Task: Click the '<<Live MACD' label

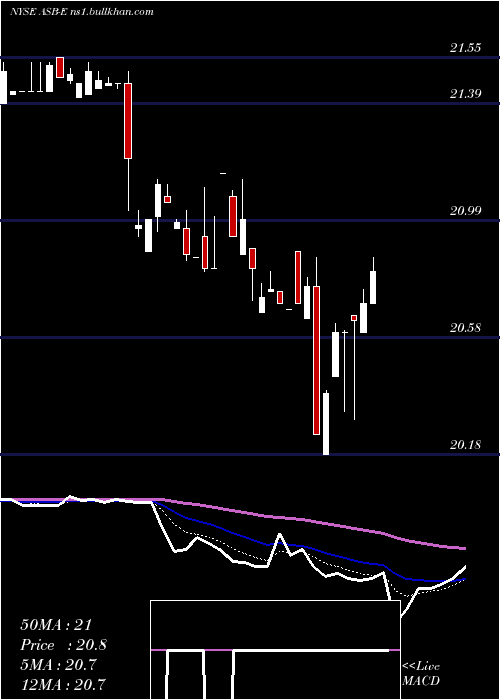Action: point(421,673)
